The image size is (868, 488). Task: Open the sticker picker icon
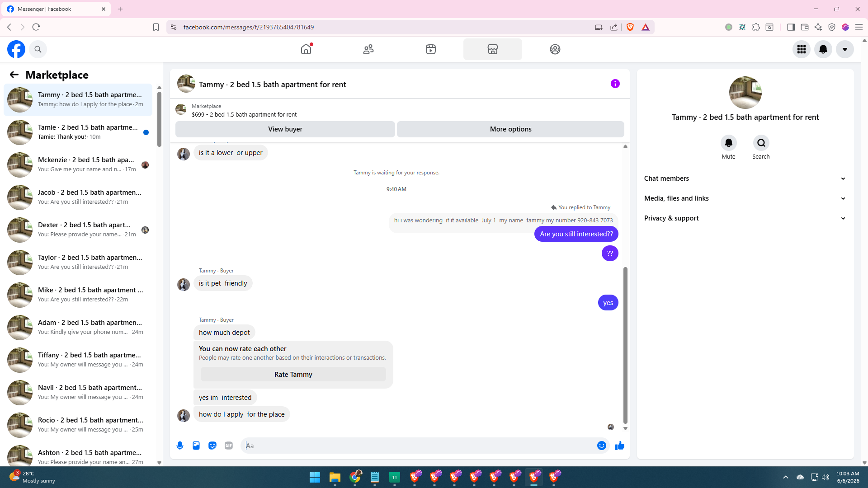pos(212,446)
